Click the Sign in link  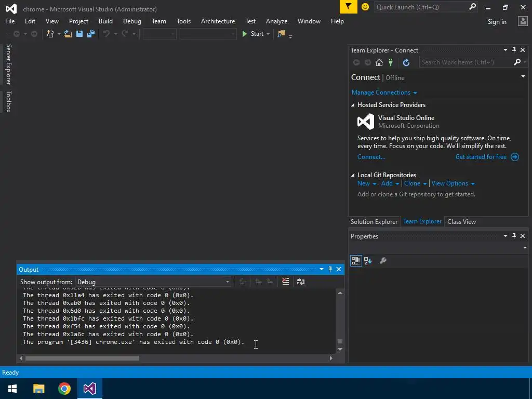(497, 22)
